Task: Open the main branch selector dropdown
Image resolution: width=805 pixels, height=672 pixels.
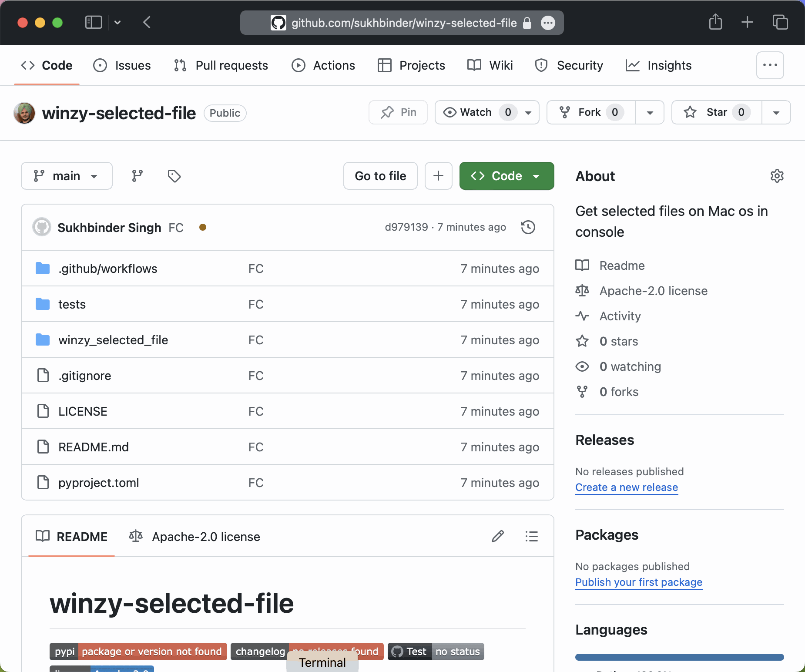Action: click(x=67, y=176)
